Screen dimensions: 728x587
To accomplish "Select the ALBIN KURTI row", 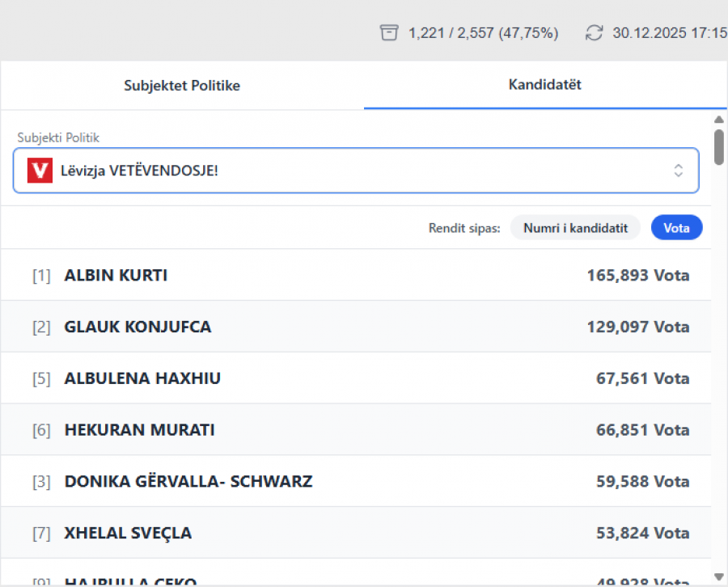I will 356,275.
